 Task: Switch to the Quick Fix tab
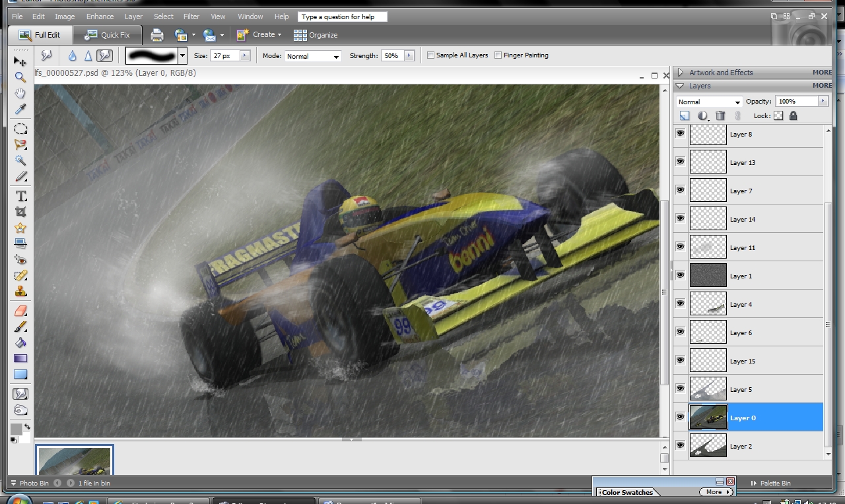point(108,35)
